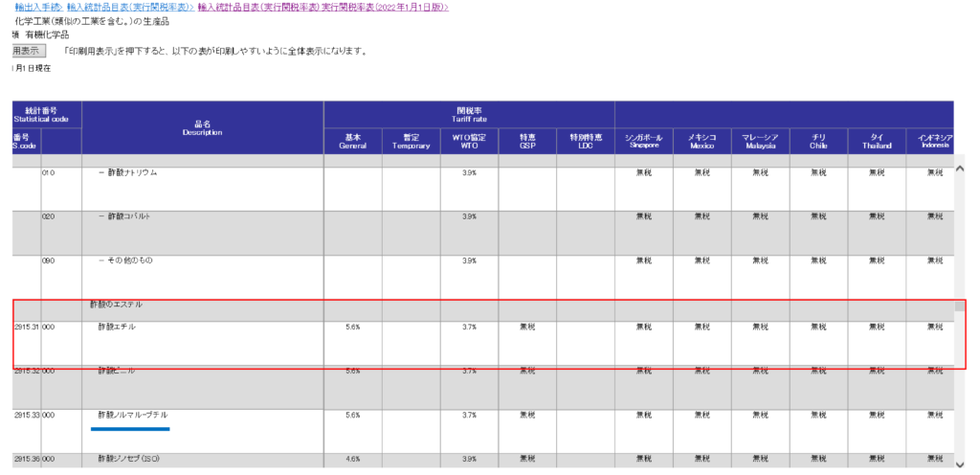Click the scrollbar up arrow beside the table
Viewport: 980px width, 475px height.
961,170
